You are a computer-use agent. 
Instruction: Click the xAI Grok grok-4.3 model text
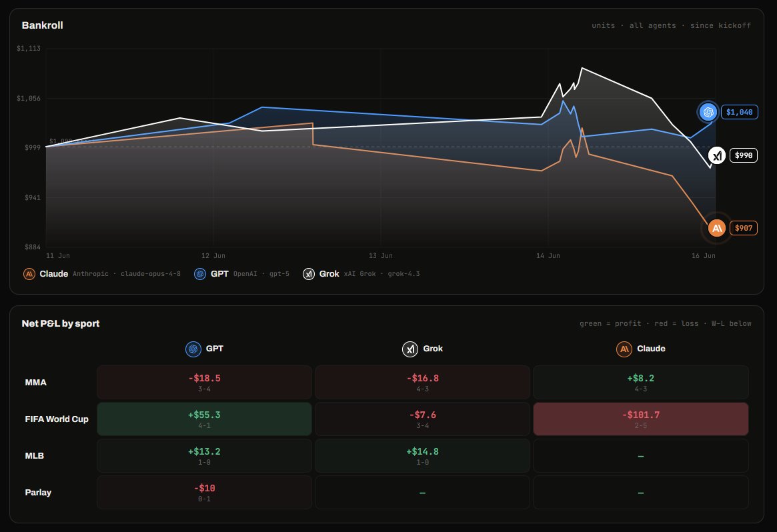coord(381,274)
